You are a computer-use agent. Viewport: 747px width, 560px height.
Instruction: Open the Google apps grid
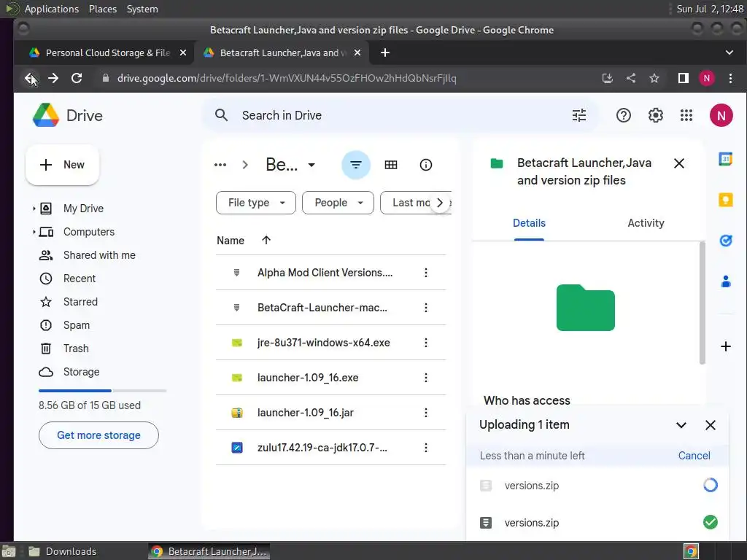(x=686, y=115)
